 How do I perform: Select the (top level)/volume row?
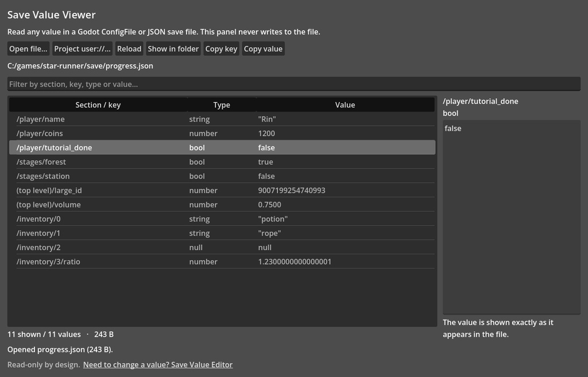[x=222, y=205]
